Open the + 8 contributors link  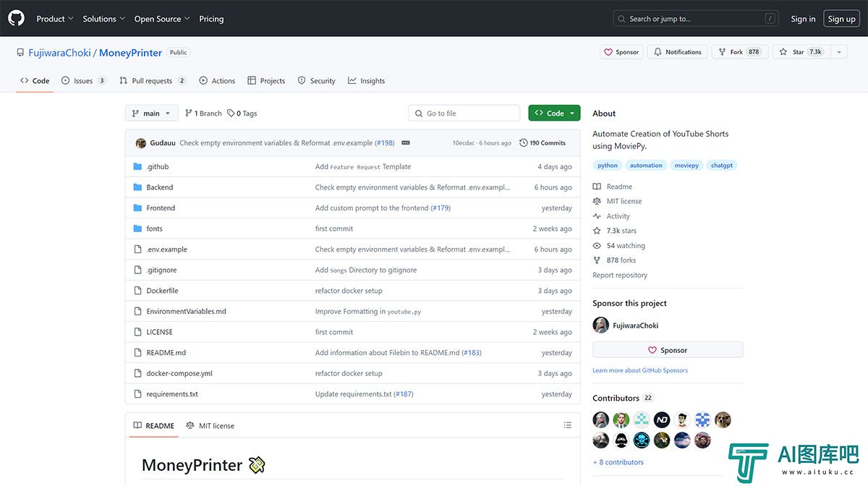618,462
